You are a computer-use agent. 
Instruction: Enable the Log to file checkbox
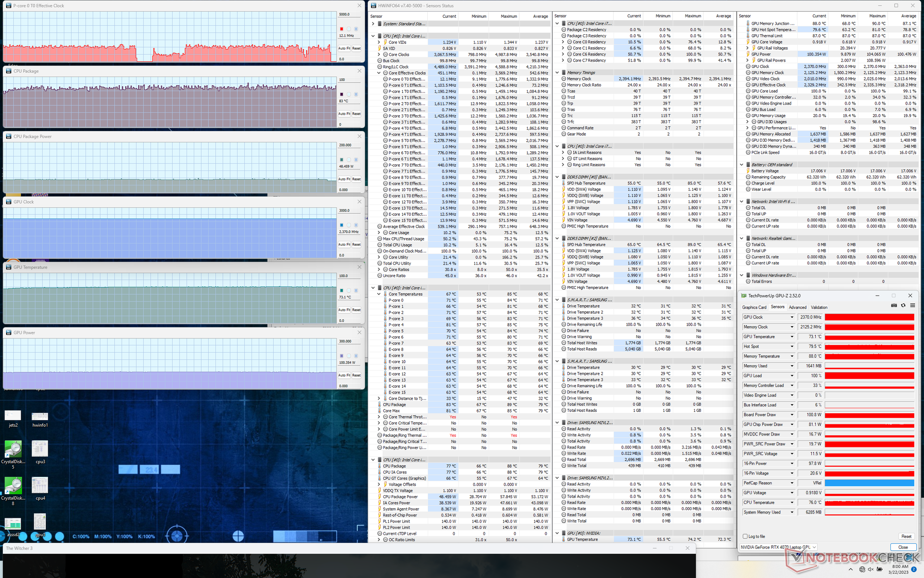pyautogui.click(x=745, y=536)
